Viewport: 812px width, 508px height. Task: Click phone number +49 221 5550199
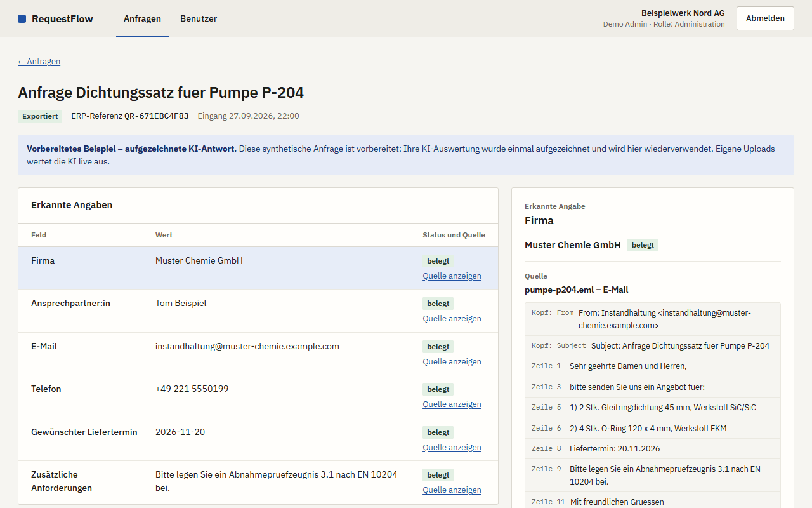pyautogui.click(x=192, y=389)
